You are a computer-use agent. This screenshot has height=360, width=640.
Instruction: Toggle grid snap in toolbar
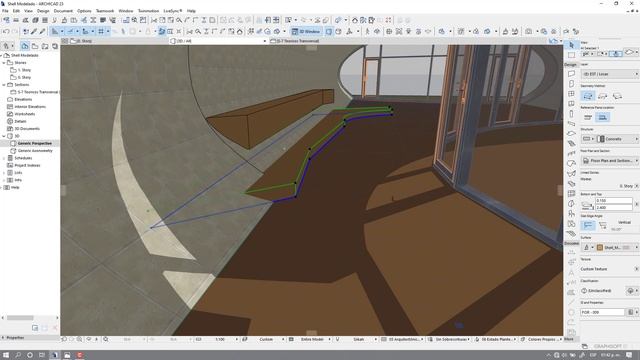[x=101, y=31]
